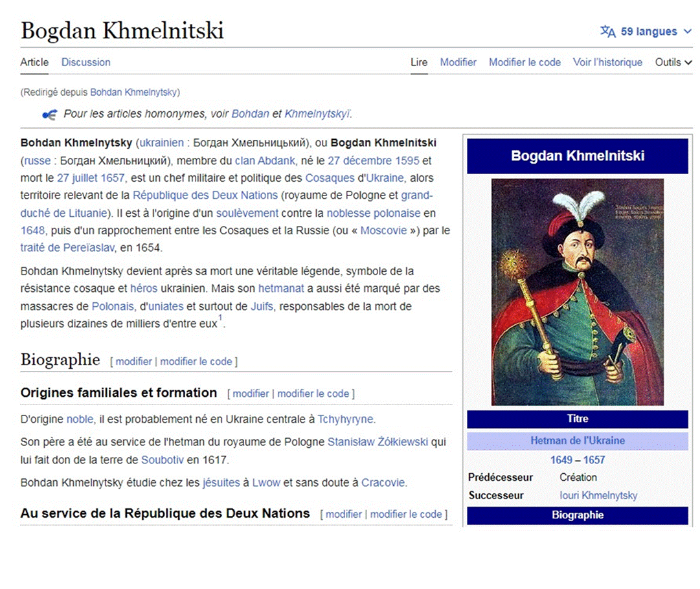Select the Article tab

point(34,62)
